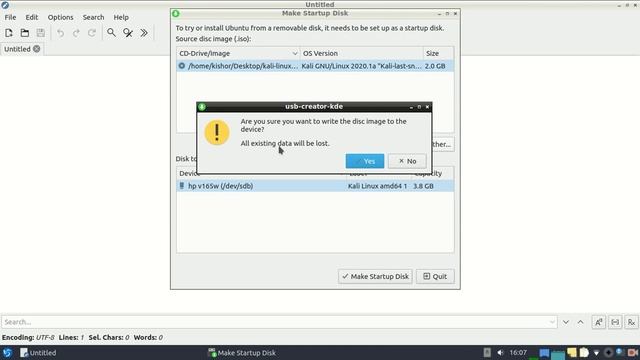
Task: Click the USB drive icon beside hp v165w
Action: click(x=182, y=186)
